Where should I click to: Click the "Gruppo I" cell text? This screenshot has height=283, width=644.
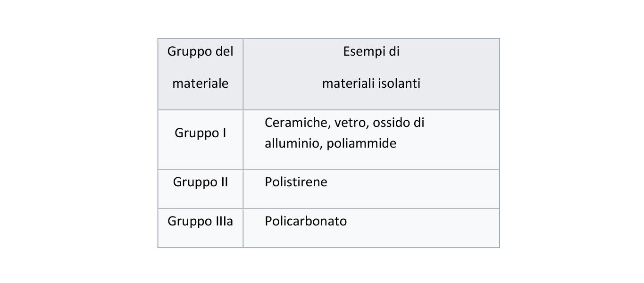pos(200,133)
